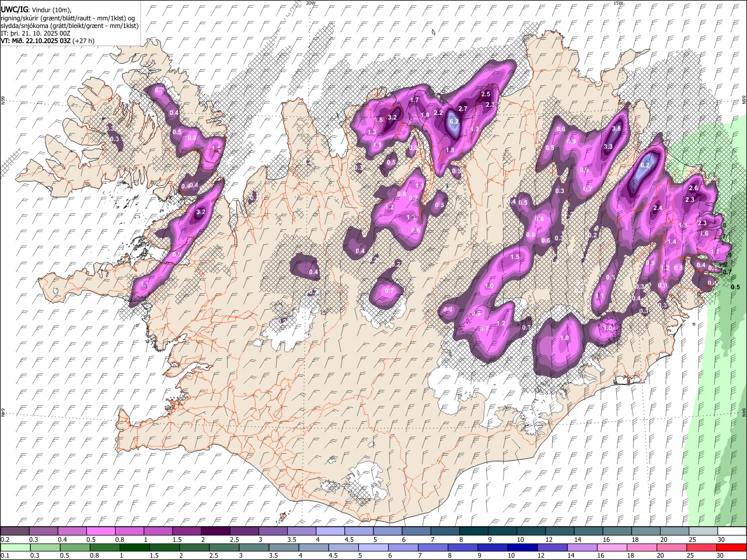Click the dark teal 8–9 swatch in the top legend row
The width and height of the screenshot is (747, 560).
click(x=473, y=531)
